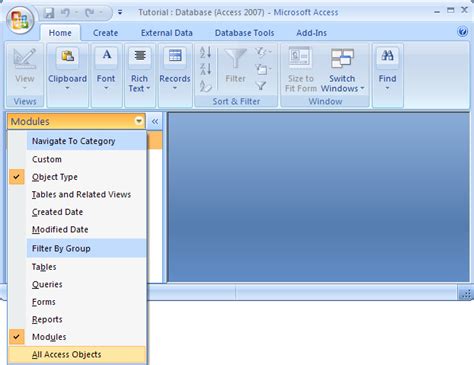Open Customize Quick Access Toolbar dropdown
This screenshot has height=365, width=474.
[120, 13]
